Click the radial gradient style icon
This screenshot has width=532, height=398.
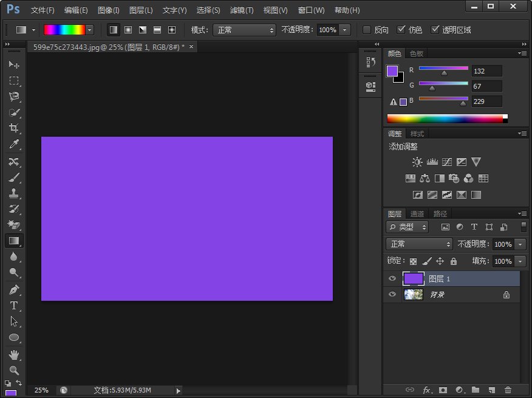(128, 29)
